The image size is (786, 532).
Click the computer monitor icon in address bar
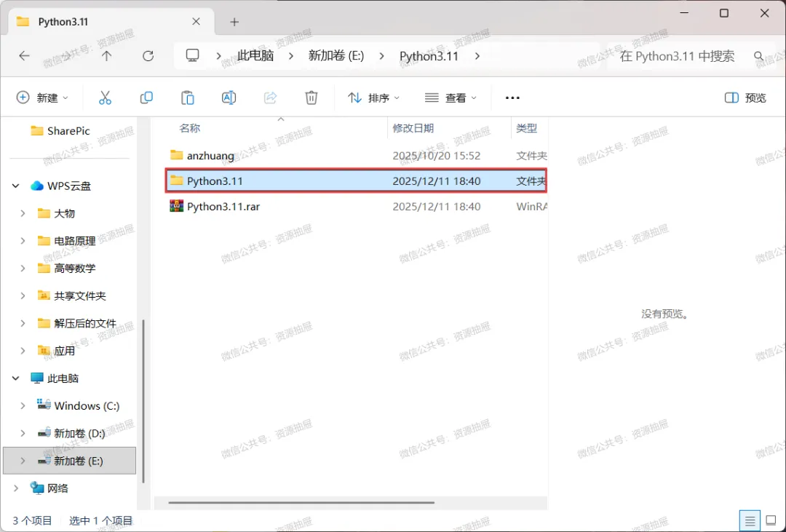coord(192,55)
